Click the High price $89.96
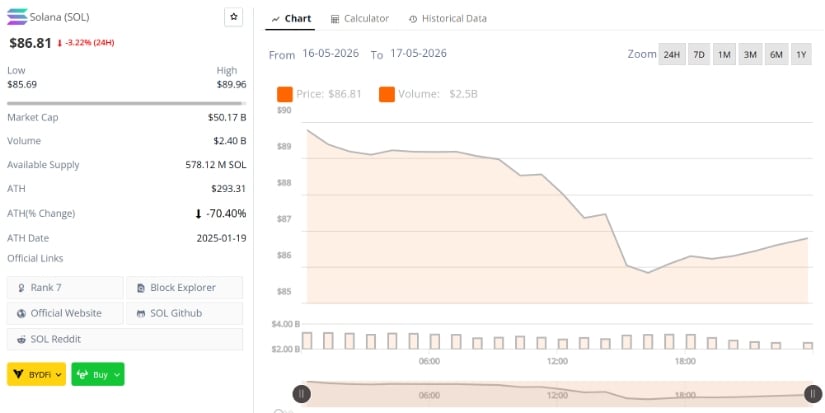The width and height of the screenshot is (825, 413). [232, 85]
